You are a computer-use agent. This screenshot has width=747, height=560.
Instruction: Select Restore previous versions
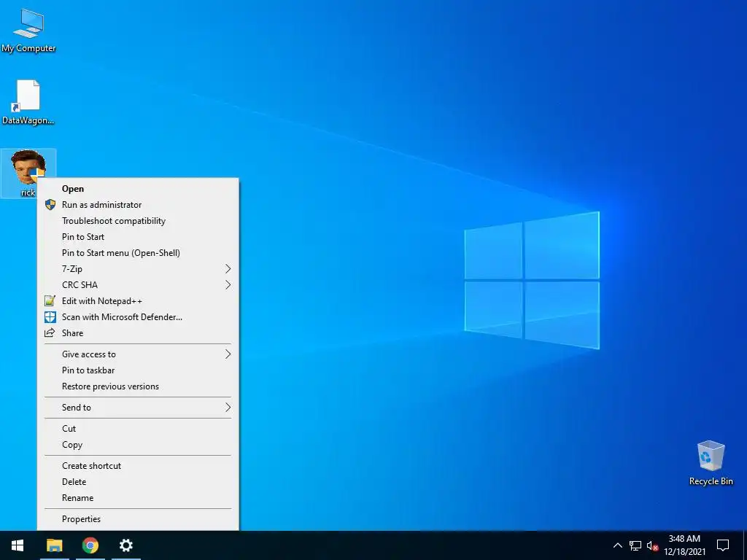tap(138, 386)
